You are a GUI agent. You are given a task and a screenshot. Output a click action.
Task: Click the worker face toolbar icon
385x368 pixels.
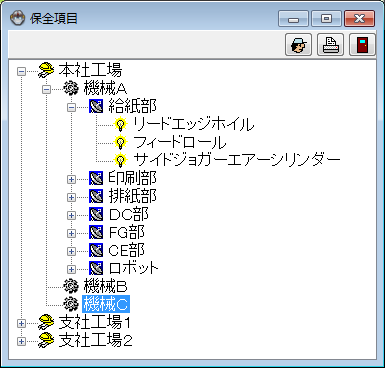(299, 45)
